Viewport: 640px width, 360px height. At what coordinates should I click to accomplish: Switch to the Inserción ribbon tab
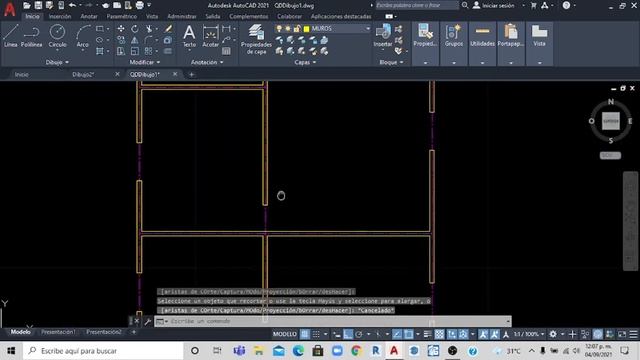coord(60,16)
